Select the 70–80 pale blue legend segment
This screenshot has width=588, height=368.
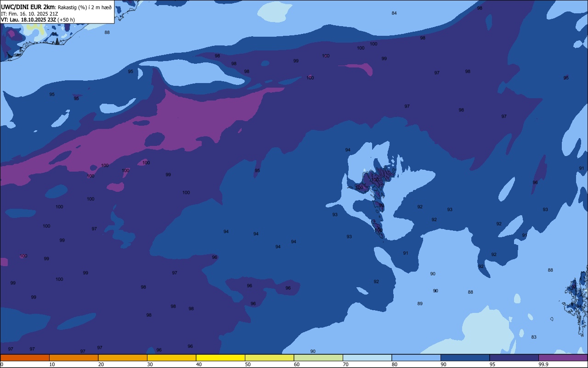pos(367,357)
